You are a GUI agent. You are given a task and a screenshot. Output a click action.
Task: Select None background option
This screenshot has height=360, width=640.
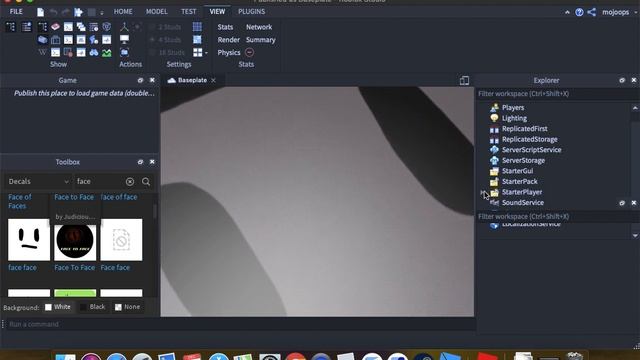[x=128, y=307]
